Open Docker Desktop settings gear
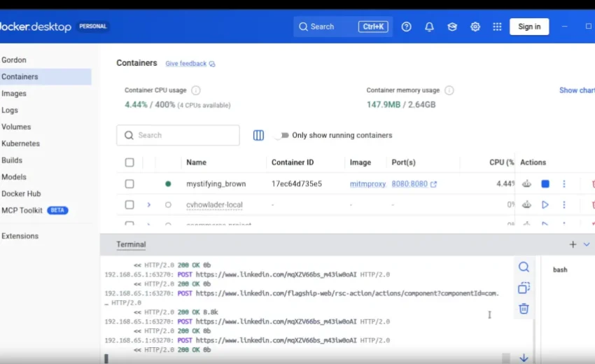This screenshot has width=595, height=364. click(475, 27)
